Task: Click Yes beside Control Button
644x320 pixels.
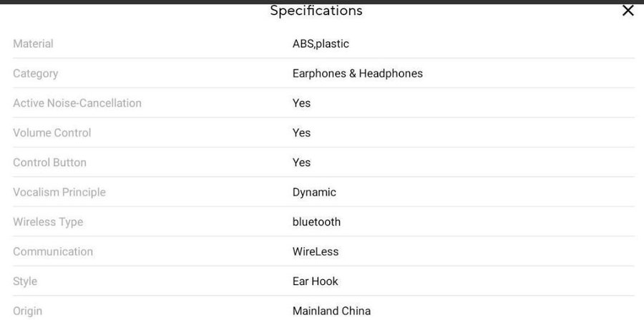Action: (x=301, y=163)
